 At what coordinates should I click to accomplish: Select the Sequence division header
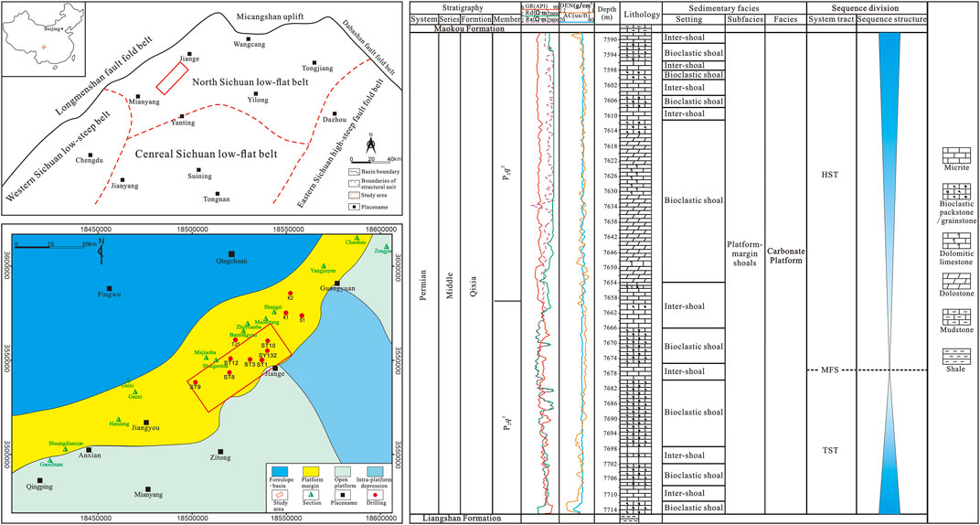pos(867,7)
